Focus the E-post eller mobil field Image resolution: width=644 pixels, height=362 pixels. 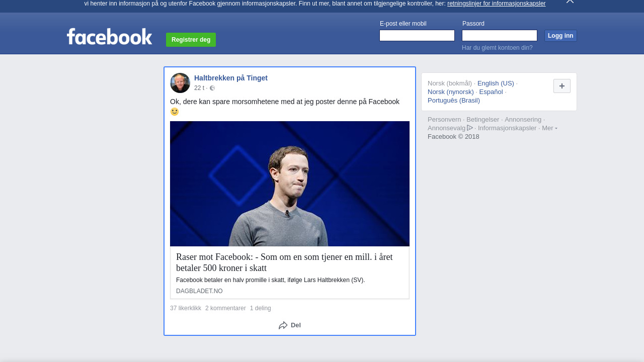417,36
